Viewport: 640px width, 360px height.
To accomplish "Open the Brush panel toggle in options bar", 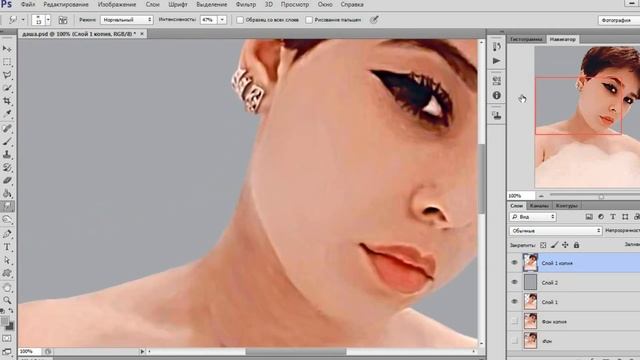I will [x=63, y=20].
